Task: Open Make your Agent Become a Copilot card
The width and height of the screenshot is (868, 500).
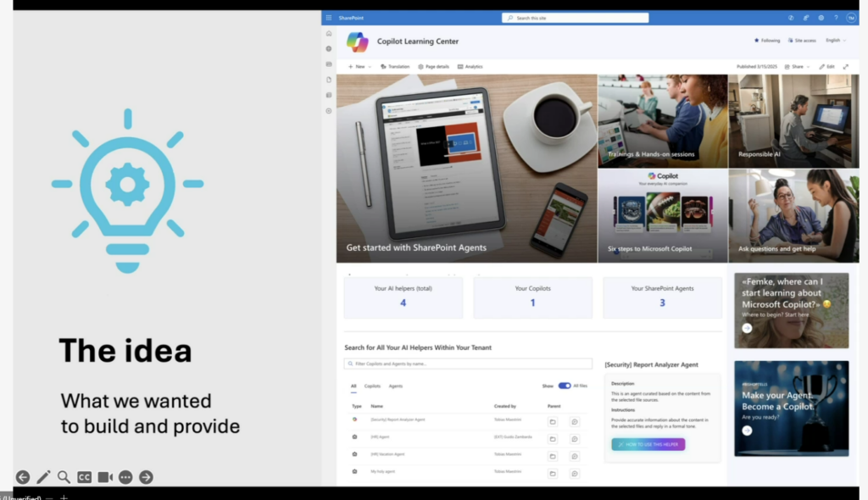Action: tap(791, 408)
